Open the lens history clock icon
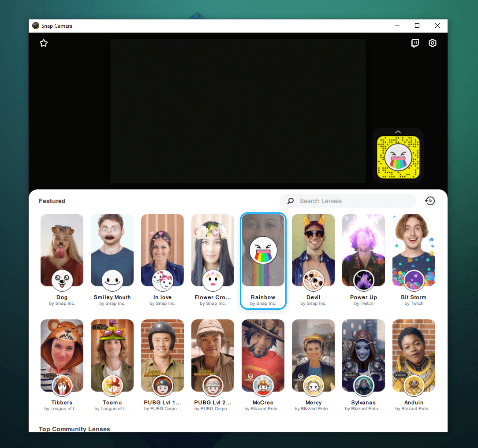478x448 pixels. coord(430,201)
